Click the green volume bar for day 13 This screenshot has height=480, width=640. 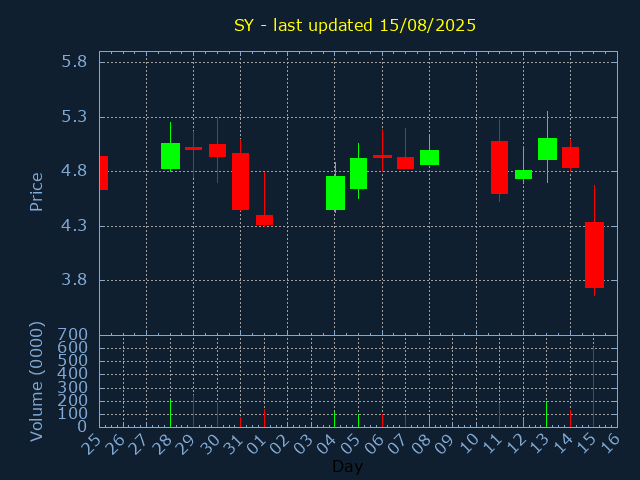547,414
